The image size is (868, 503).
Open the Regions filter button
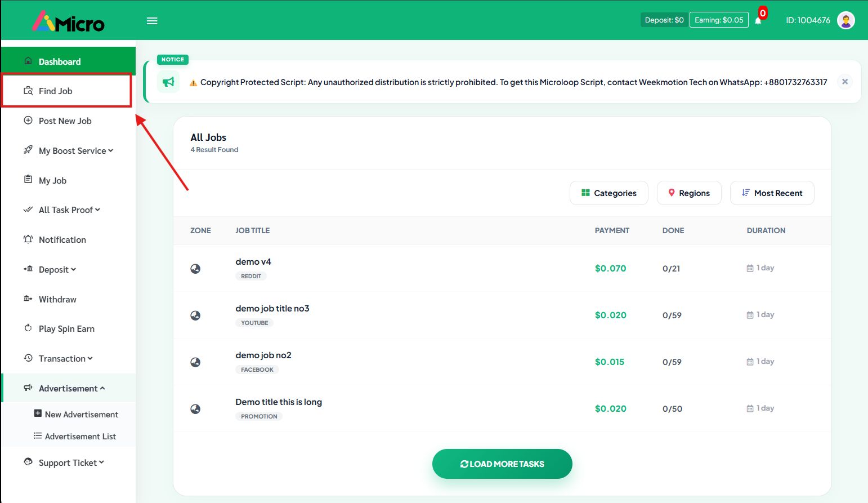coord(689,193)
